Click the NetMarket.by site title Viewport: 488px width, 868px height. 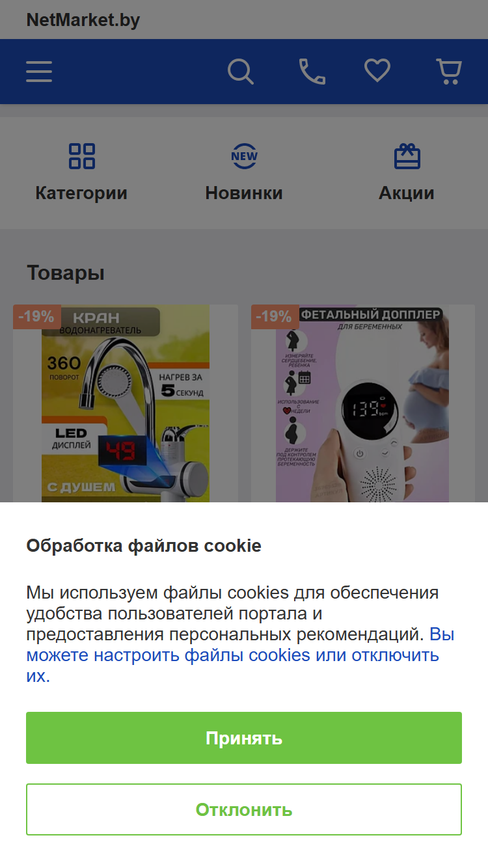coord(83,20)
